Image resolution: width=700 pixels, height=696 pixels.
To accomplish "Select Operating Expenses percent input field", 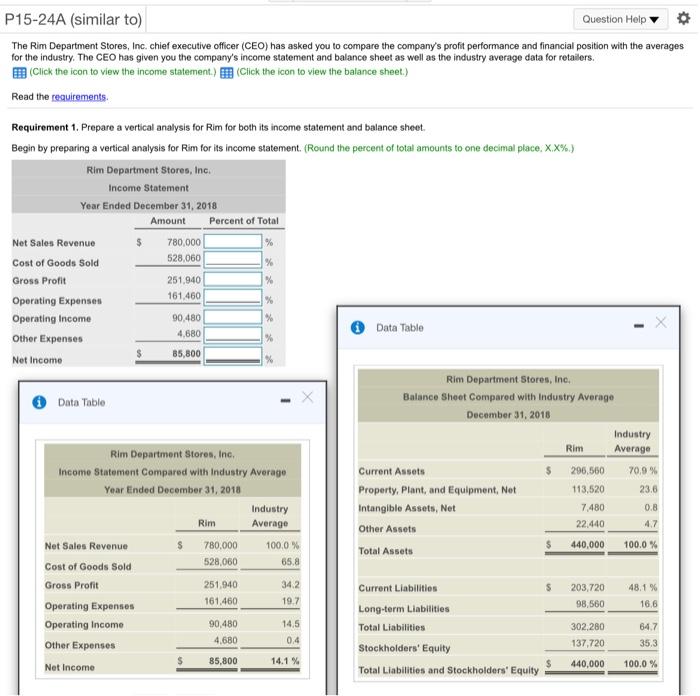I will coord(233,298).
